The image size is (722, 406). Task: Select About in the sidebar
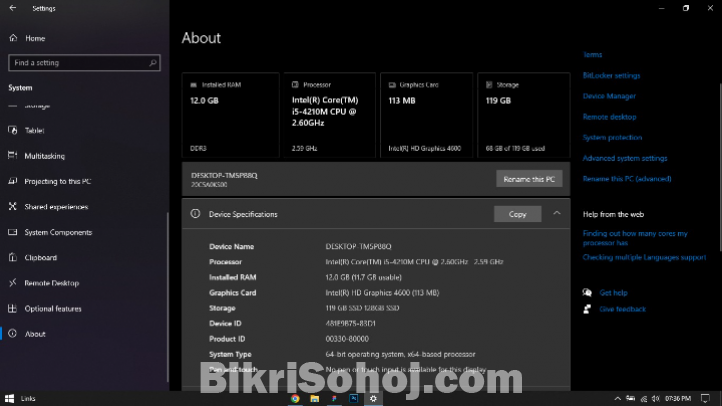click(35, 334)
